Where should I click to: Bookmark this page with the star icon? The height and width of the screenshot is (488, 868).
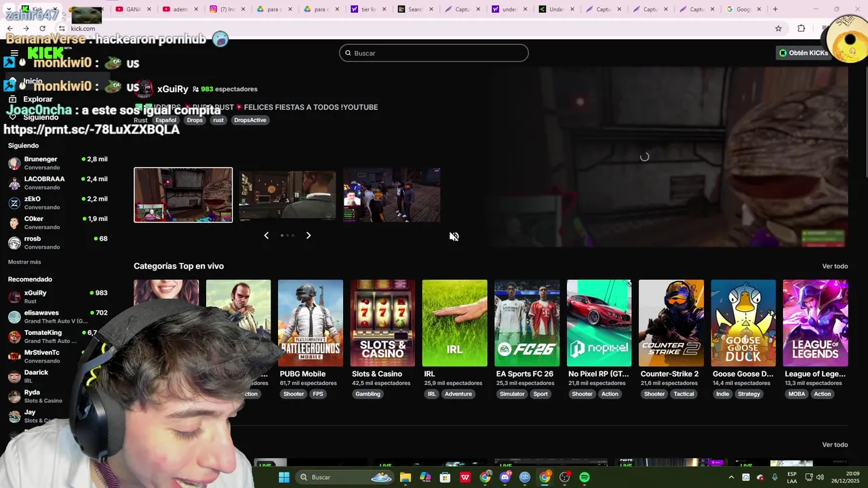pyautogui.click(x=778, y=28)
